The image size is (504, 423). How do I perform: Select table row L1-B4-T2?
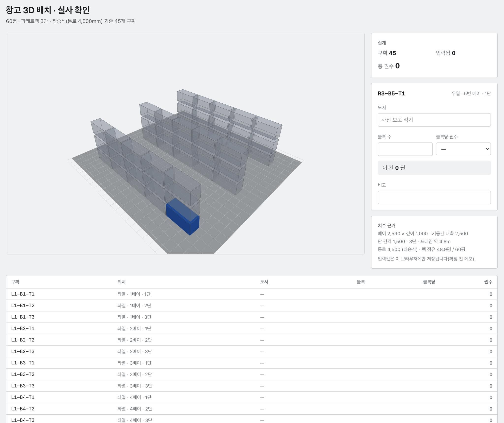pos(252,409)
